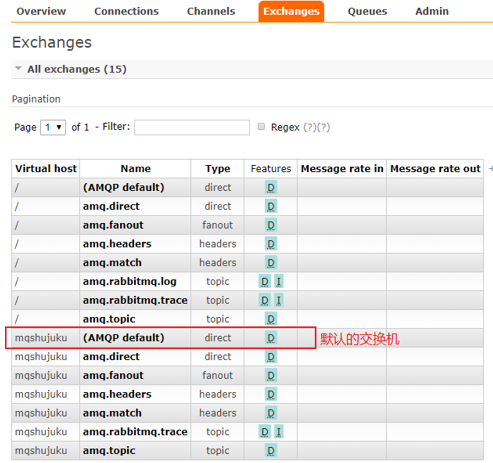The image size is (493, 463).
Task: Click the D feature badge for amq.fanout in / vhost
Action: 271,225
